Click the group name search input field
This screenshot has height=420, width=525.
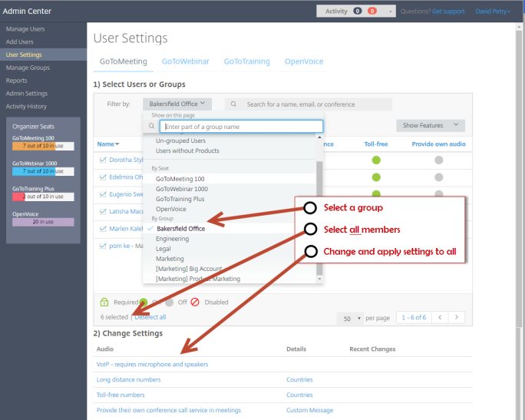click(x=242, y=126)
